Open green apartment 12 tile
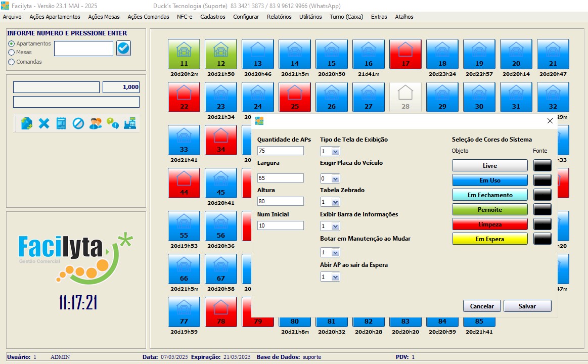This screenshot has height=364, width=588. [220, 54]
